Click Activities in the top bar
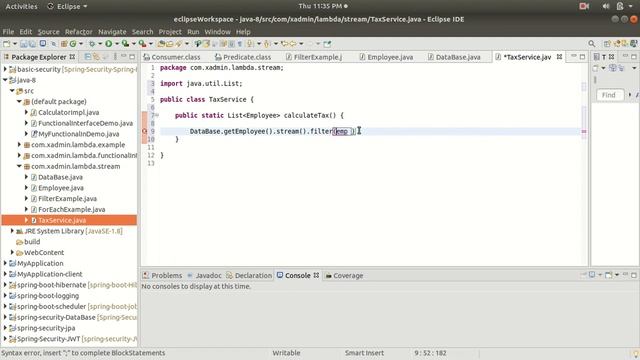The width and height of the screenshot is (640, 360). [x=21, y=6]
